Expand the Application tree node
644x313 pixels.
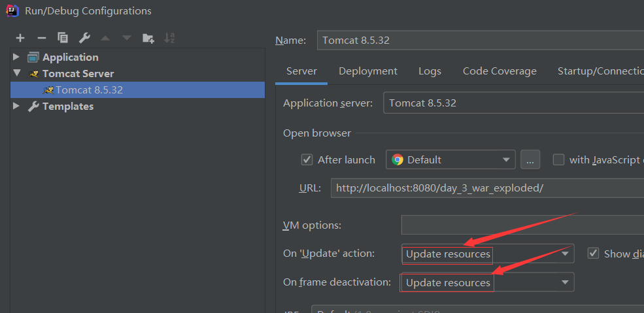click(x=16, y=57)
